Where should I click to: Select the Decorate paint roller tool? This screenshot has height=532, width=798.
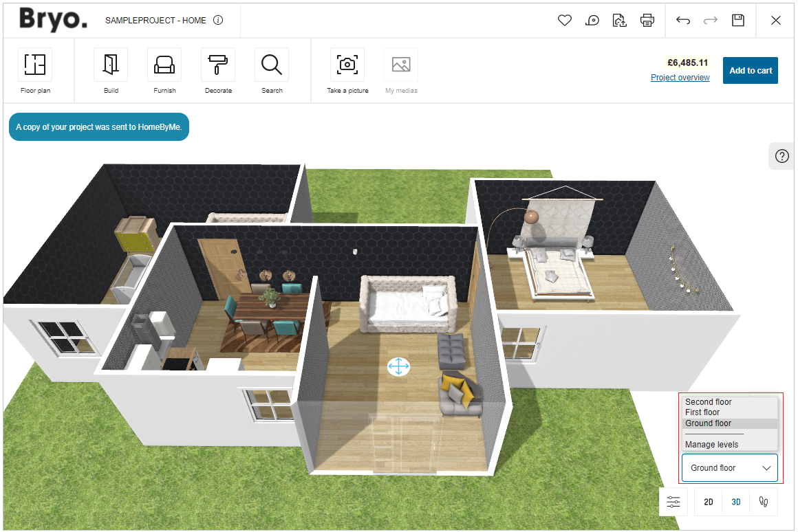click(218, 65)
